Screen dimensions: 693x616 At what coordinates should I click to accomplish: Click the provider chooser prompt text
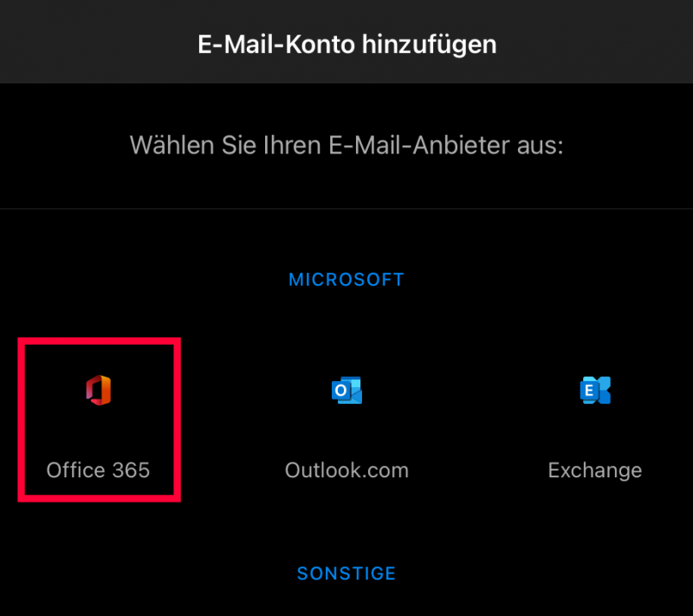[346, 146]
